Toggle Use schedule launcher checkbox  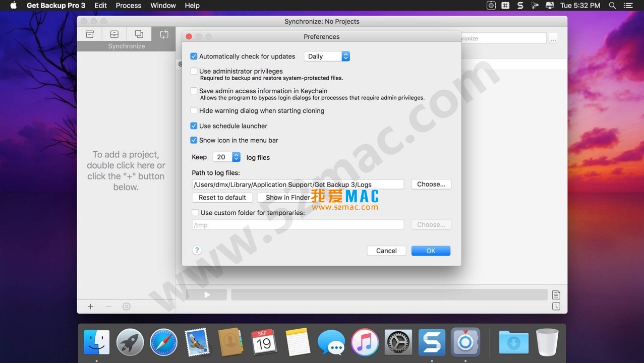pyautogui.click(x=194, y=126)
